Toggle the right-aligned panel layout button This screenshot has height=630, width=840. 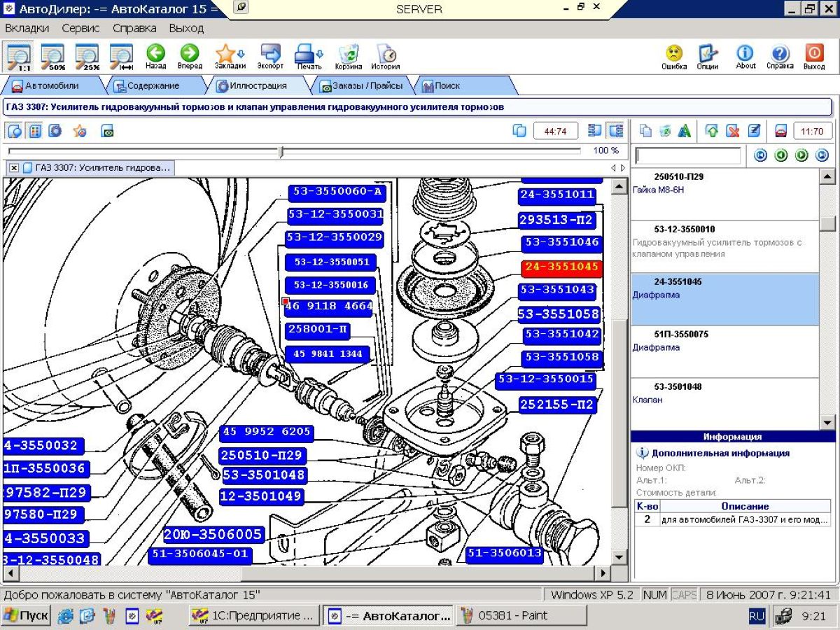coord(615,131)
